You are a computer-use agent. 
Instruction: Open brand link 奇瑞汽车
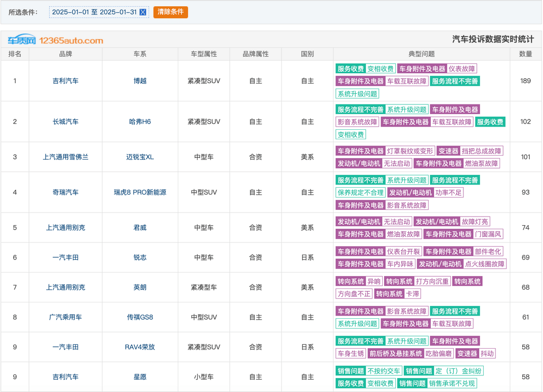point(66,192)
